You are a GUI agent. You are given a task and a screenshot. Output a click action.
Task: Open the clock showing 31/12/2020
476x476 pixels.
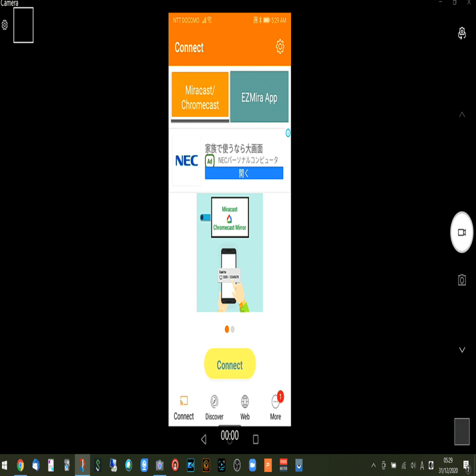pos(448,465)
